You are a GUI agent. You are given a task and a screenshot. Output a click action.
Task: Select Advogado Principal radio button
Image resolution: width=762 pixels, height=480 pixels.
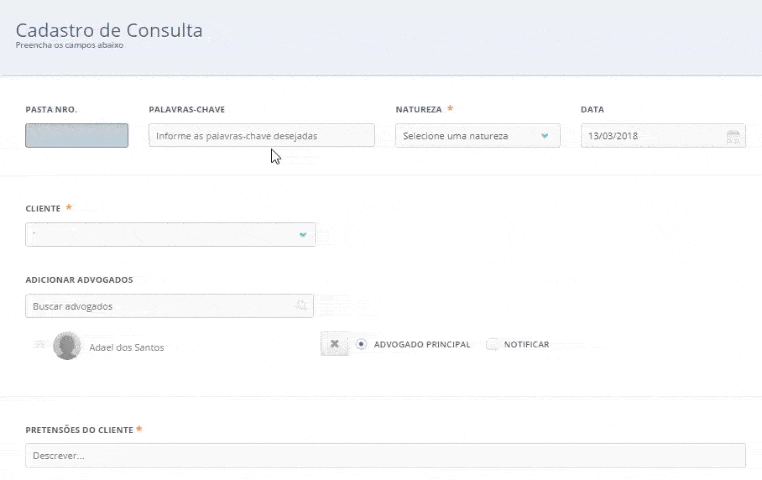pos(362,344)
